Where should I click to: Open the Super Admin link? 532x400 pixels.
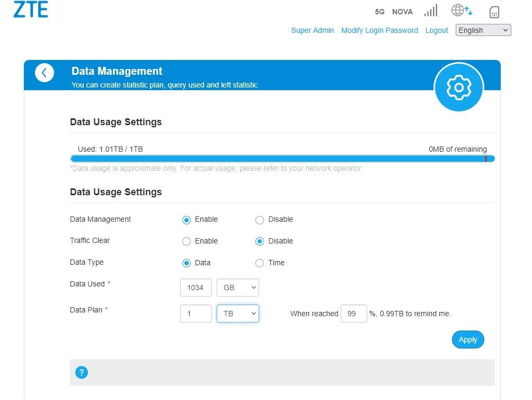(312, 30)
